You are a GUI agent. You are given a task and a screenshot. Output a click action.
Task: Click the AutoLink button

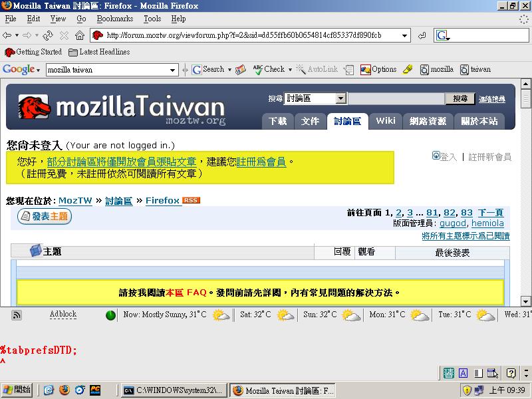tap(317, 69)
